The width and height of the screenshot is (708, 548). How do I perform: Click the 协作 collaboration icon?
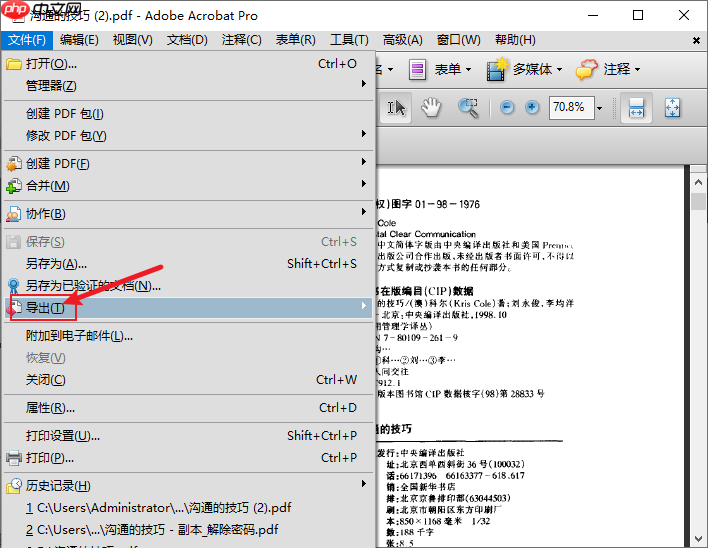[x=14, y=214]
